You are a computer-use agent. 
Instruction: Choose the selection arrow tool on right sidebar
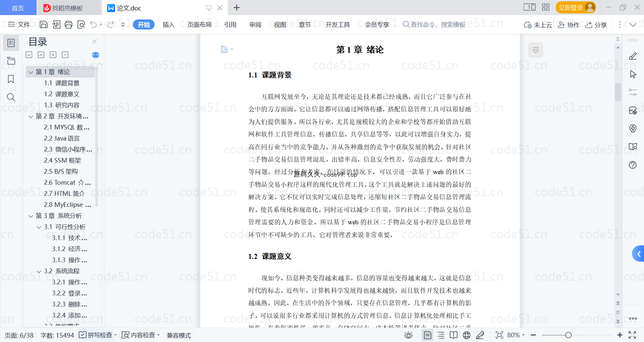point(633,74)
